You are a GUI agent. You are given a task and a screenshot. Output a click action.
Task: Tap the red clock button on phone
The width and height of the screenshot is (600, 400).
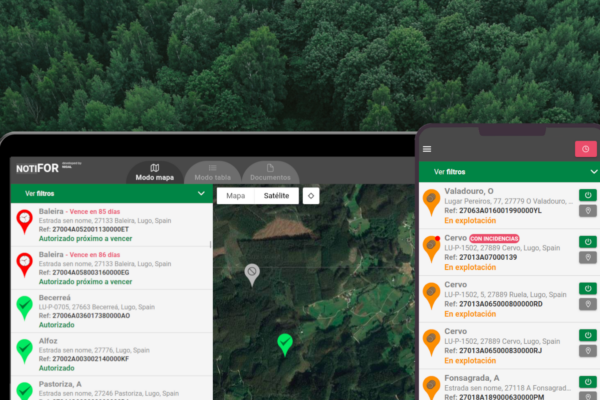point(585,149)
